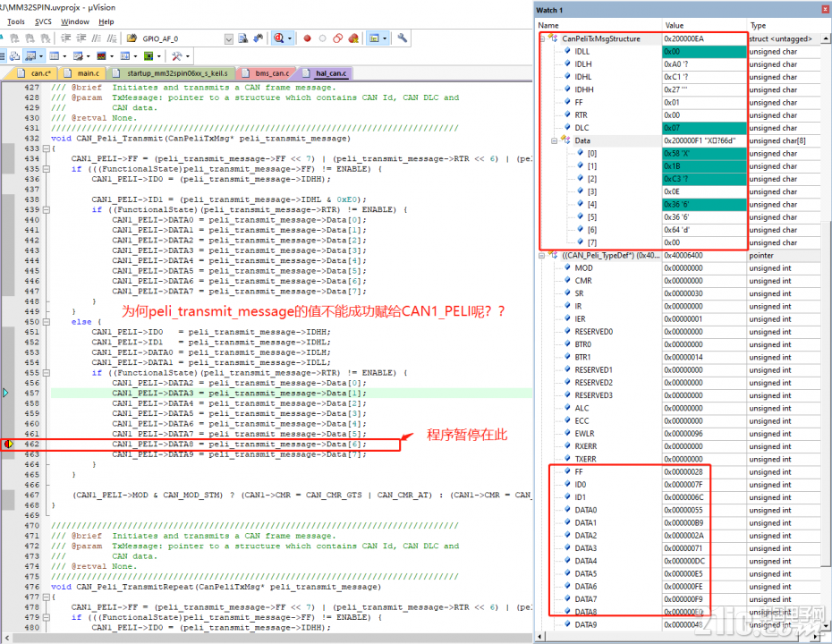The image size is (832, 644).
Task: Open the debug session icon dropdown arrow
Action: (290, 38)
